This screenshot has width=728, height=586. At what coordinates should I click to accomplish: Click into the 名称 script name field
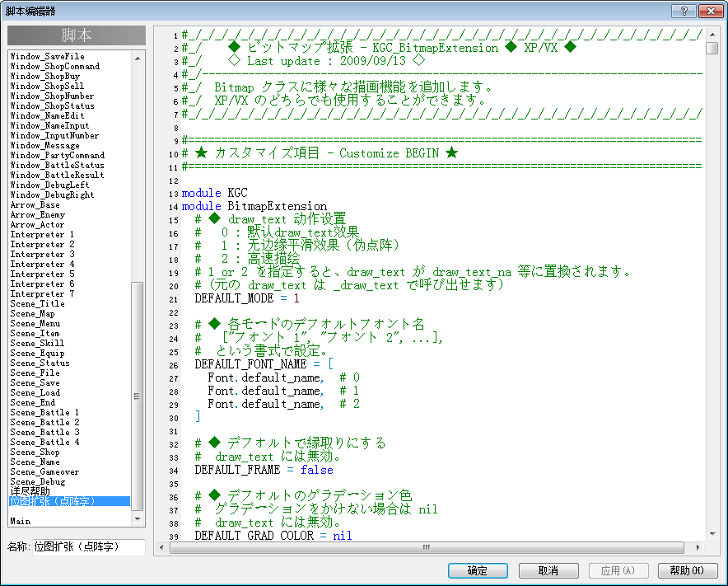(89, 547)
